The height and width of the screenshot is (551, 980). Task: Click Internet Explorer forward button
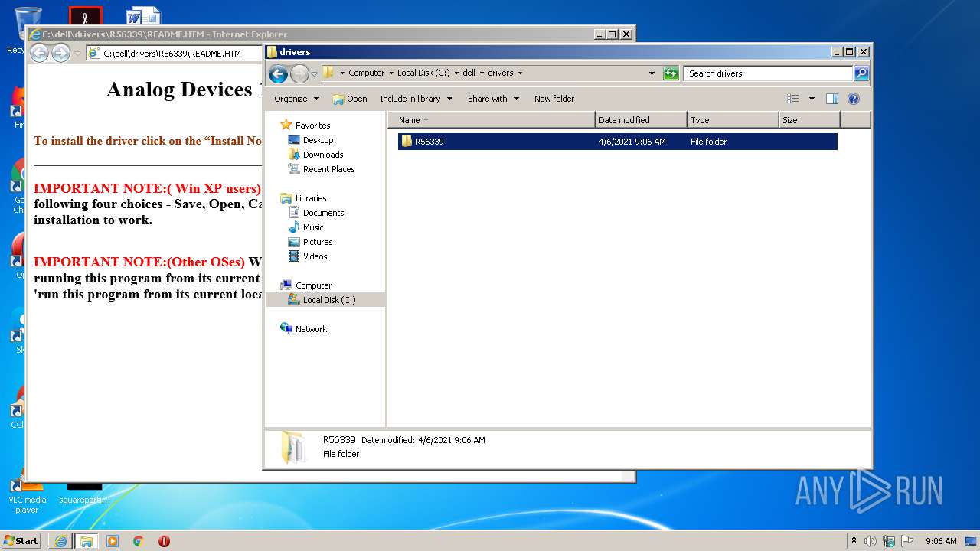(x=60, y=53)
